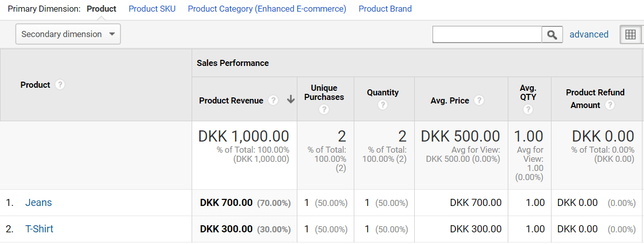Open Product Refund Amount help icon
The width and height of the screenshot is (644, 244).
click(610, 105)
